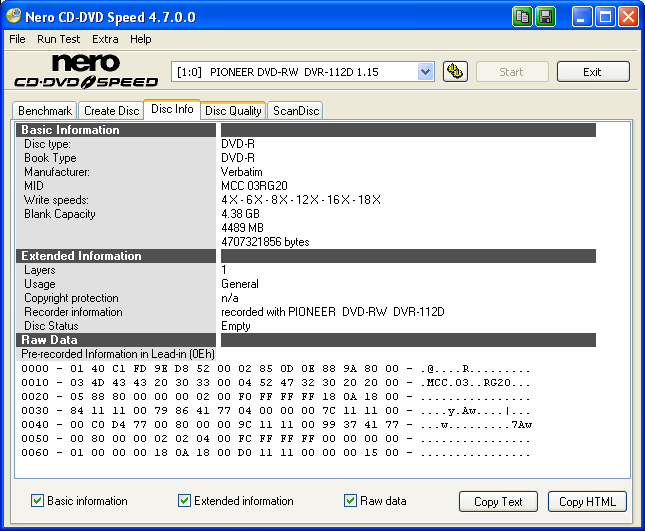The height and width of the screenshot is (531, 645).
Task: Select the ScanDisc tab
Action: point(296,111)
